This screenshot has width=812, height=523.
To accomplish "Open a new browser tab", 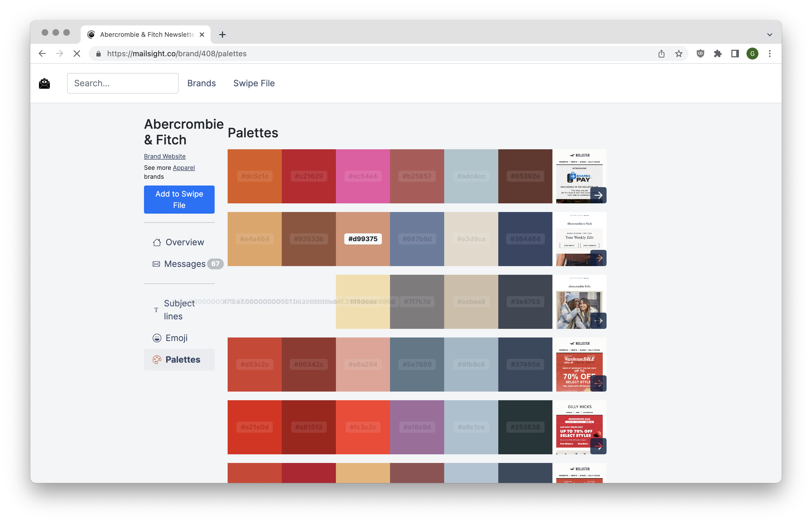I will tap(222, 35).
